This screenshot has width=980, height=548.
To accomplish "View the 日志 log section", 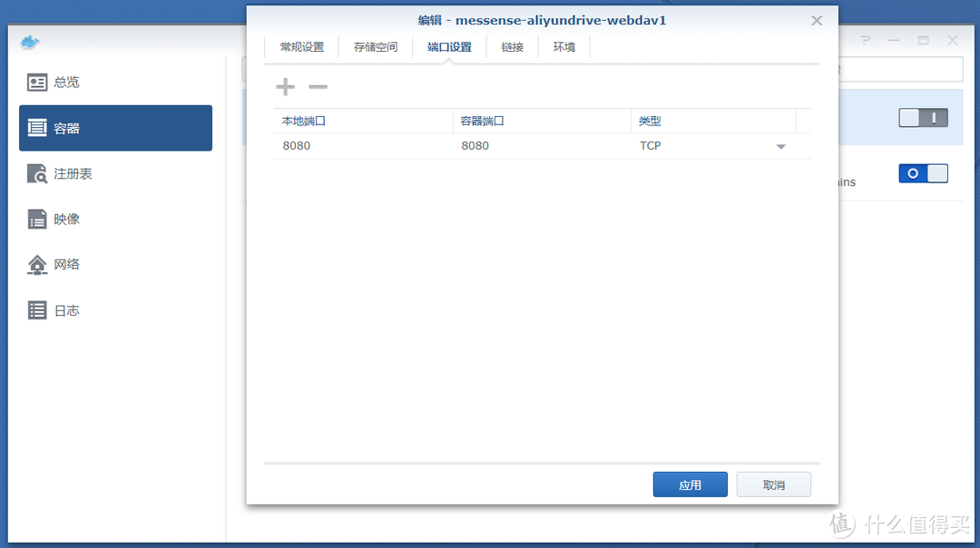I will pyautogui.click(x=115, y=310).
